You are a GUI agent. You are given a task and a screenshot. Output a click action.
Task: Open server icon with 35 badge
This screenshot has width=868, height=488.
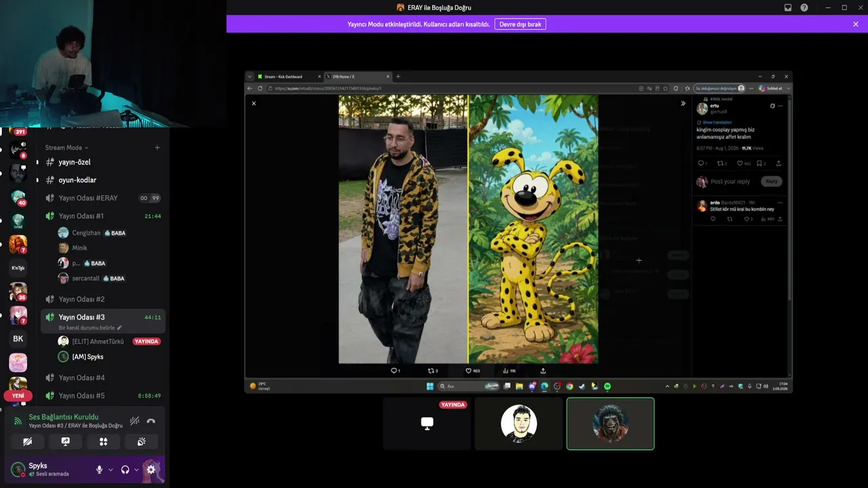click(x=18, y=291)
